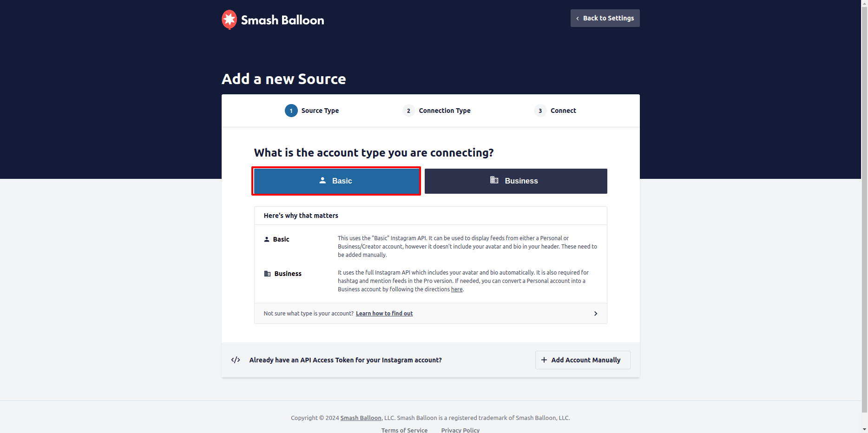This screenshot has height=433, width=868.
Task: Click the step 1 circle icon
Action: [291, 111]
